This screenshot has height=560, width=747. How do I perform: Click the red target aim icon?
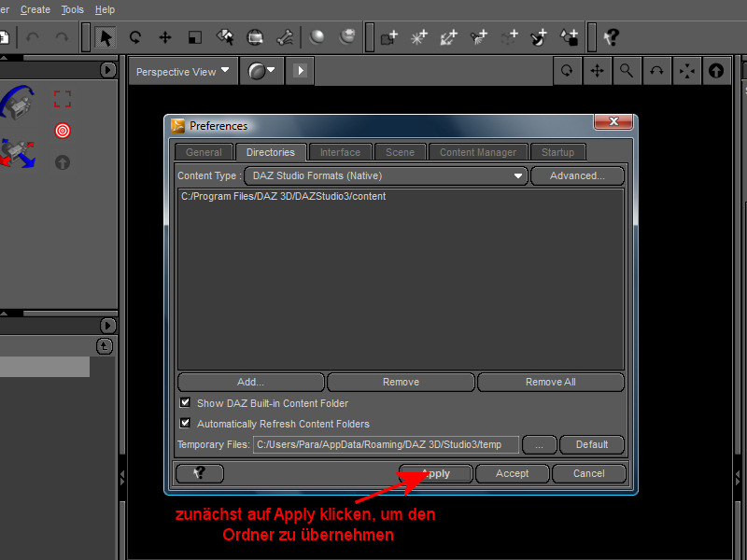tap(63, 131)
